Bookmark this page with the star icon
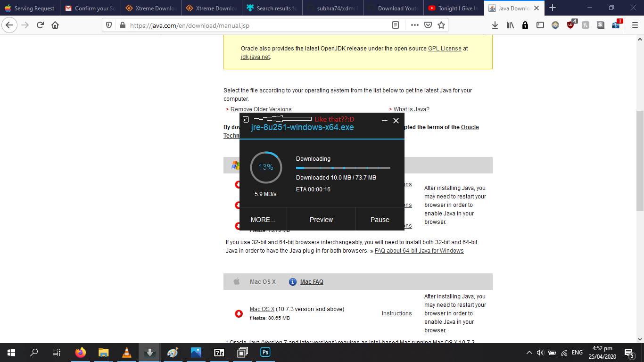This screenshot has height=362, width=644. tap(441, 25)
